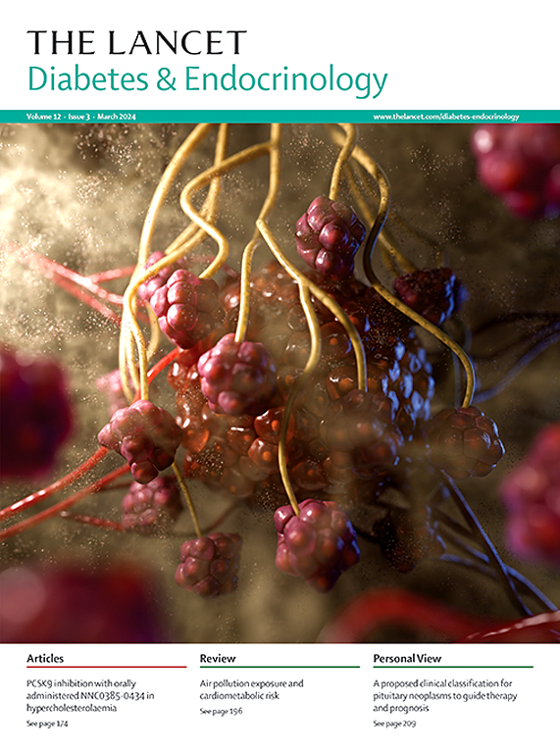Image resolution: width=560 pixels, height=753 pixels.
Task: Click See page 174 reference
Action: pyautogui.click(x=47, y=724)
